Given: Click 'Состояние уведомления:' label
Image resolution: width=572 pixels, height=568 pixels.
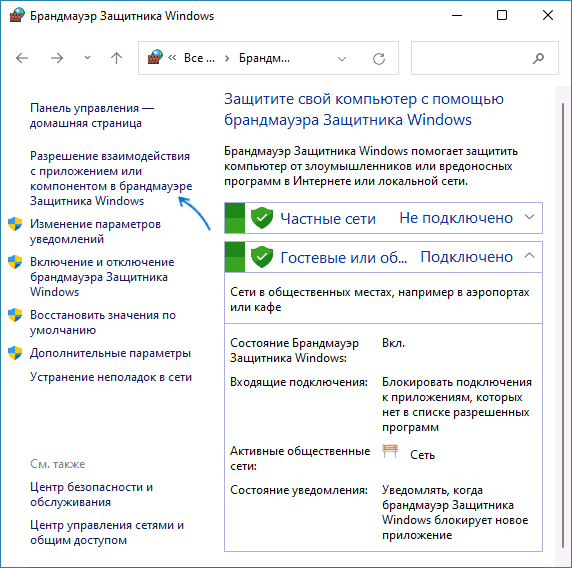Looking at the screenshot, I should 299,490.
